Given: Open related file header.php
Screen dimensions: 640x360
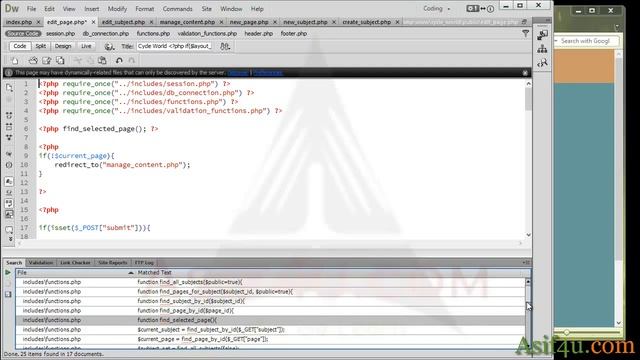Looking at the screenshot, I should pyautogui.click(x=259, y=33).
